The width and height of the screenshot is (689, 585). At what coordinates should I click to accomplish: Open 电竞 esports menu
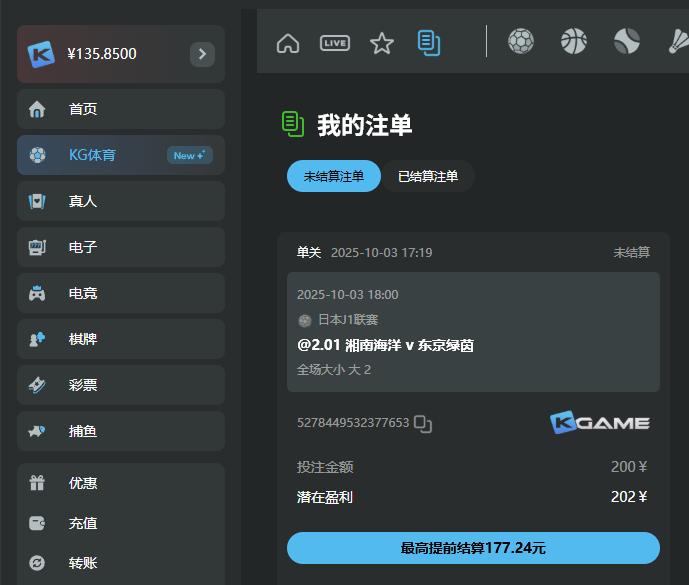(121, 293)
